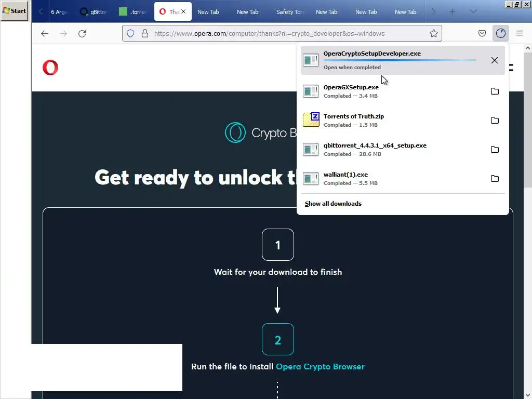This screenshot has width=532, height=399.
Task: Click the browser forward arrow
Action: [x=63, y=33]
